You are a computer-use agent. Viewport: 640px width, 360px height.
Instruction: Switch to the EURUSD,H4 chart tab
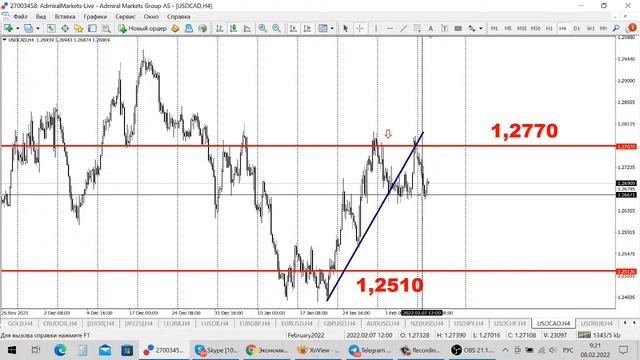pos(297,323)
